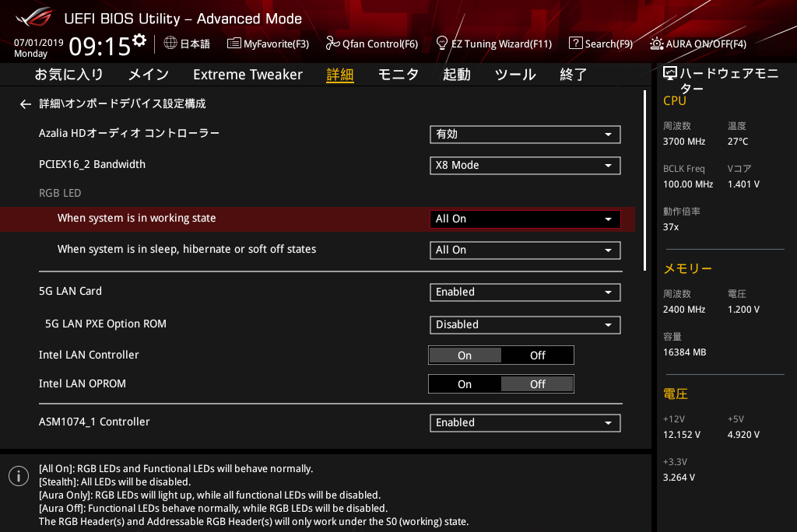Viewport: 797px width, 532px height.
Task: Click MyFavorite(F3) label
Action: (x=276, y=44)
